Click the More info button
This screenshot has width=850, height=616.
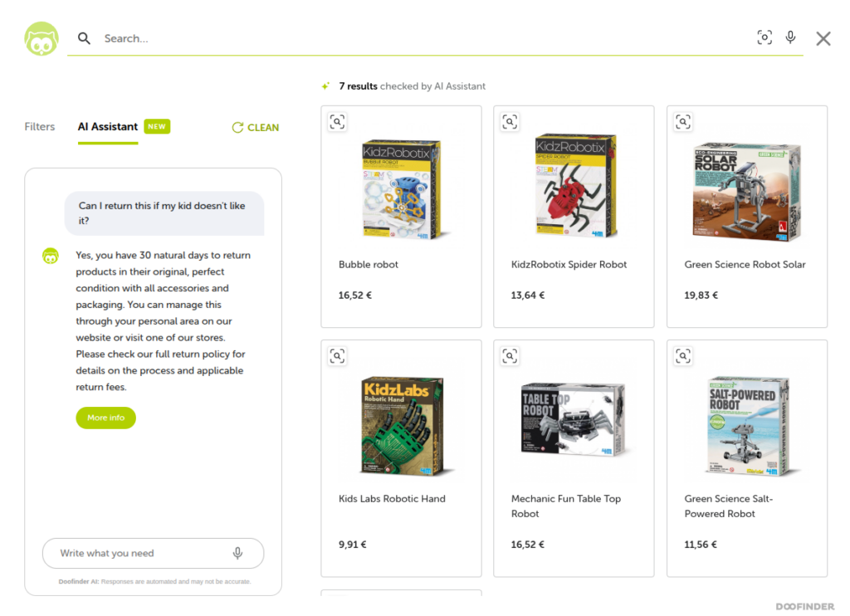pos(105,418)
